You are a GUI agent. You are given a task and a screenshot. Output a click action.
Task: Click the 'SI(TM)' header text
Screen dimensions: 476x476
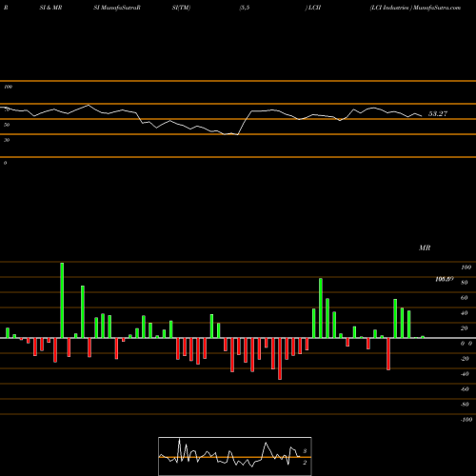[x=181, y=8]
